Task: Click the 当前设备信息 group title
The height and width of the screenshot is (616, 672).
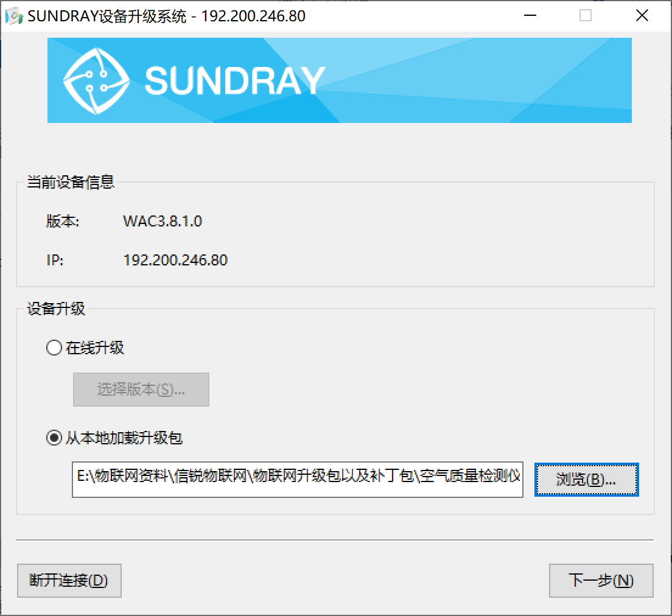Action: click(x=71, y=182)
